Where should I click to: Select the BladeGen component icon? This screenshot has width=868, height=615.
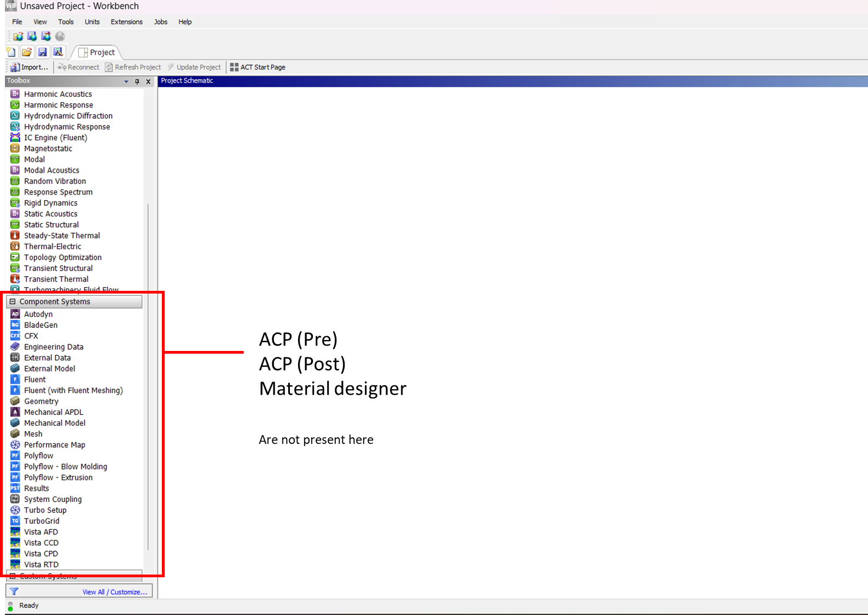[15, 325]
